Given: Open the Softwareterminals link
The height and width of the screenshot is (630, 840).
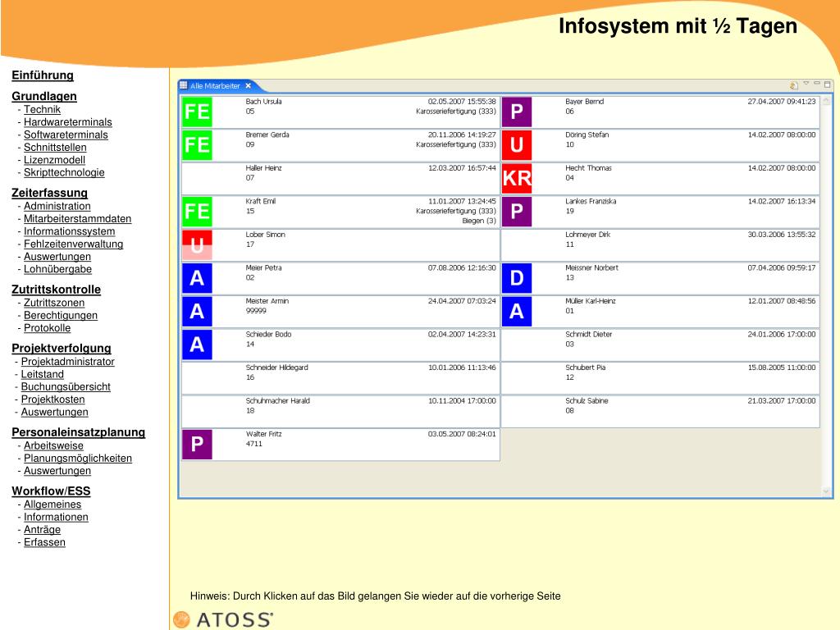Looking at the screenshot, I should 66,135.
